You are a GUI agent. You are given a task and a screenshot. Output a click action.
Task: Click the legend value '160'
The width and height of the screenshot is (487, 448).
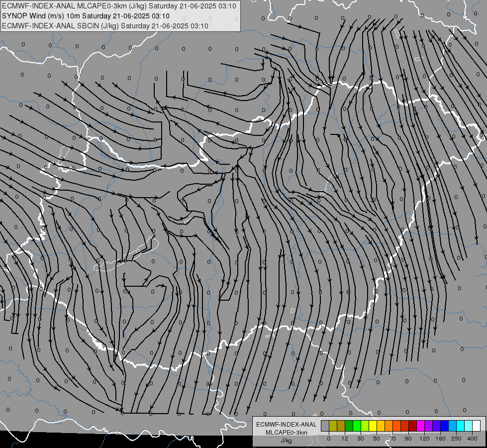tap(440, 439)
